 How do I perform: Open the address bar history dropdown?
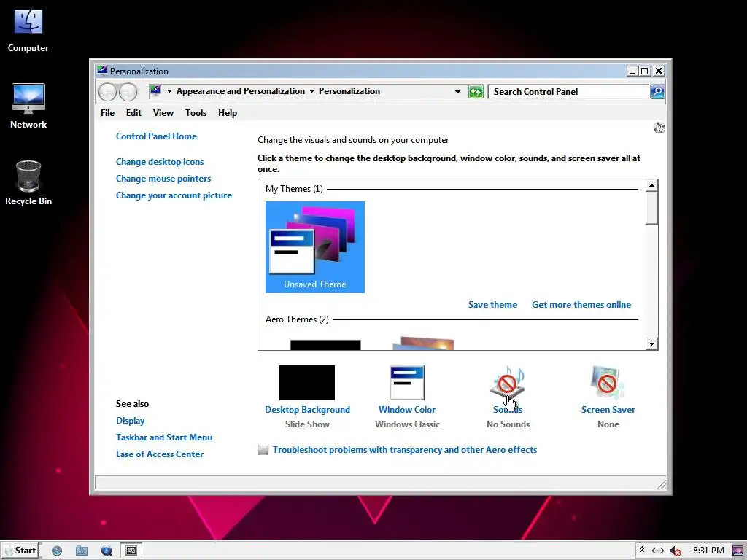coord(457,91)
